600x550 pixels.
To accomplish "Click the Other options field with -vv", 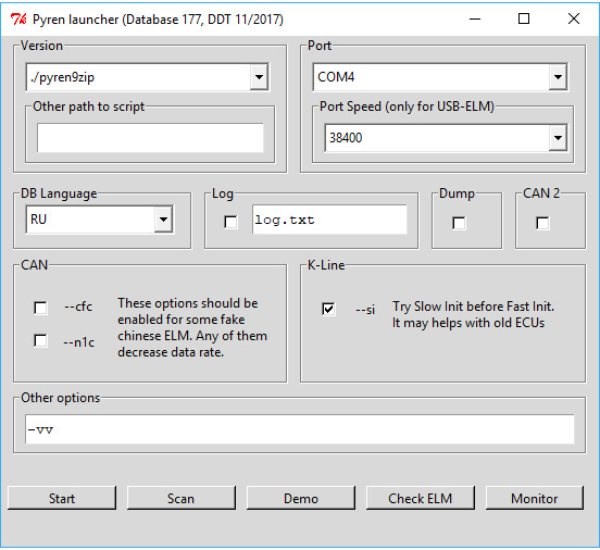I will [300, 429].
